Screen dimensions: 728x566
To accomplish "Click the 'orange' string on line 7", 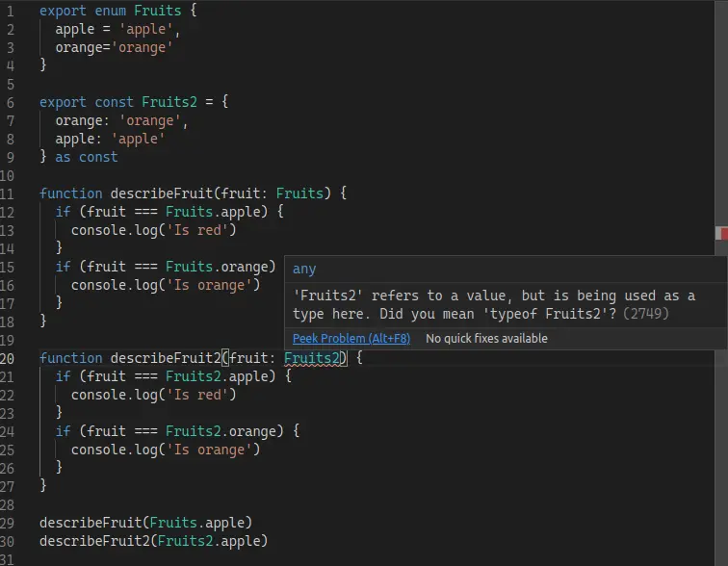I will pyautogui.click(x=149, y=120).
